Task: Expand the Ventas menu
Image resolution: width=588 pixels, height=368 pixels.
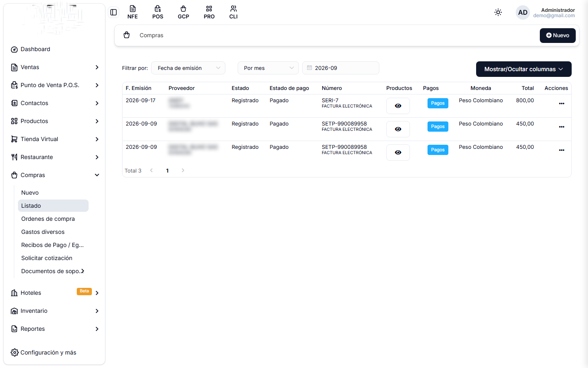Action: pos(55,67)
